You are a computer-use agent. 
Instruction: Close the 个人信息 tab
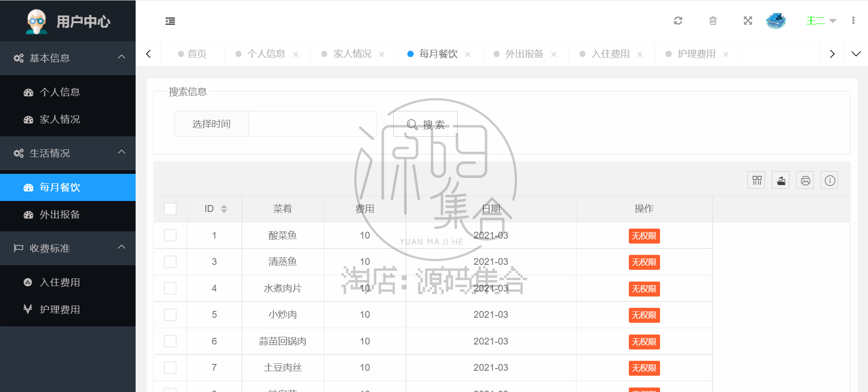[x=296, y=54]
